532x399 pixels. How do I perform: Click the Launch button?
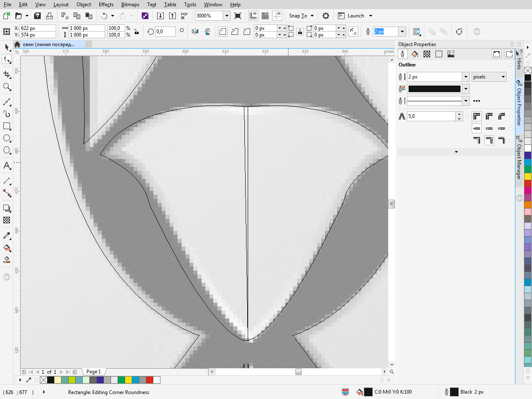coord(355,16)
